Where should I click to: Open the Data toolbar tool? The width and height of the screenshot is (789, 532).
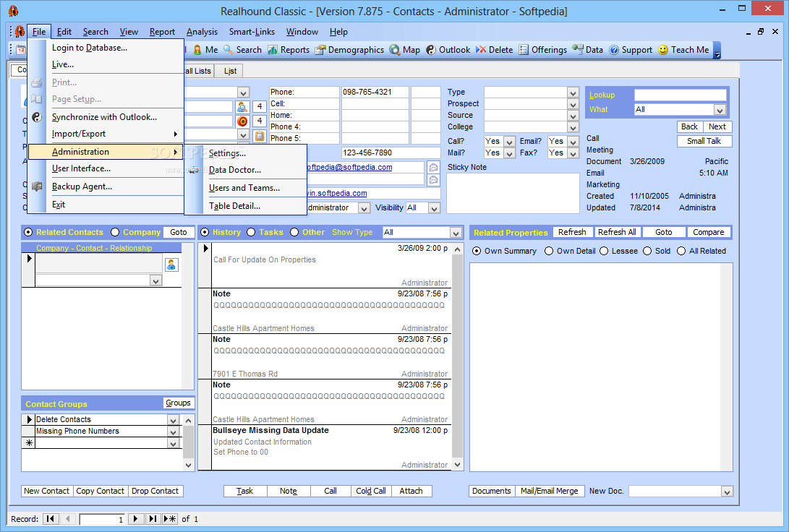(x=588, y=50)
